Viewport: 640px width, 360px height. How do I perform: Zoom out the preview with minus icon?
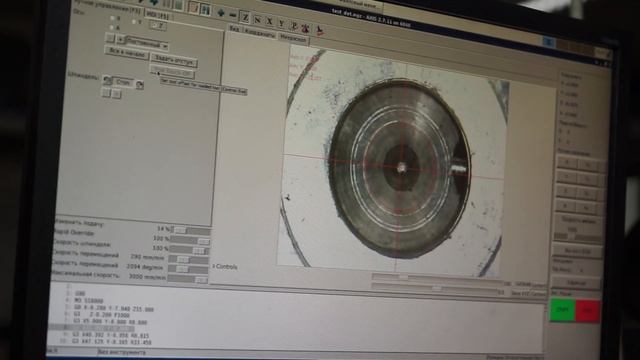coord(233,15)
